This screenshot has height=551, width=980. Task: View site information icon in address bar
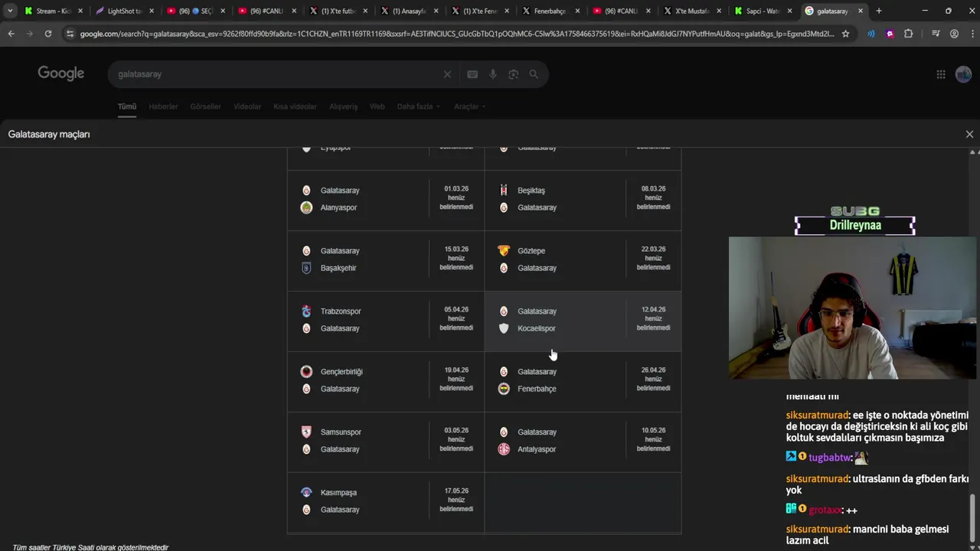pos(70,34)
